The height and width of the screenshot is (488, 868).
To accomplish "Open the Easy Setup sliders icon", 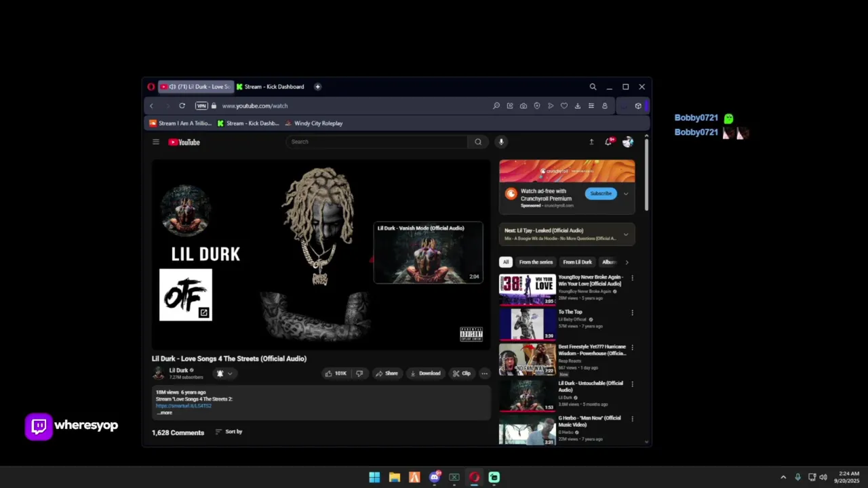I will pos(591,106).
